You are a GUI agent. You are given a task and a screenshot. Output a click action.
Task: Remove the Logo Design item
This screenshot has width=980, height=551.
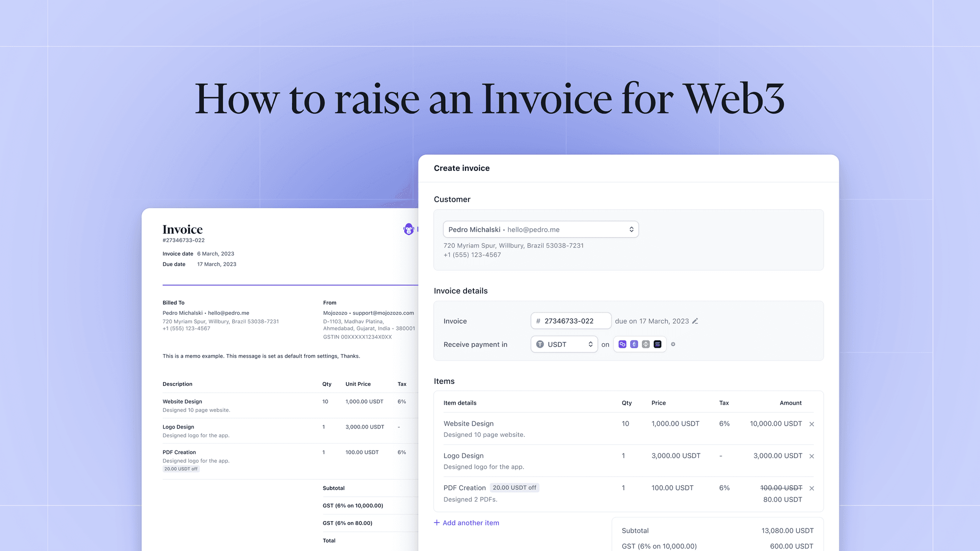(x=812, y=456)
